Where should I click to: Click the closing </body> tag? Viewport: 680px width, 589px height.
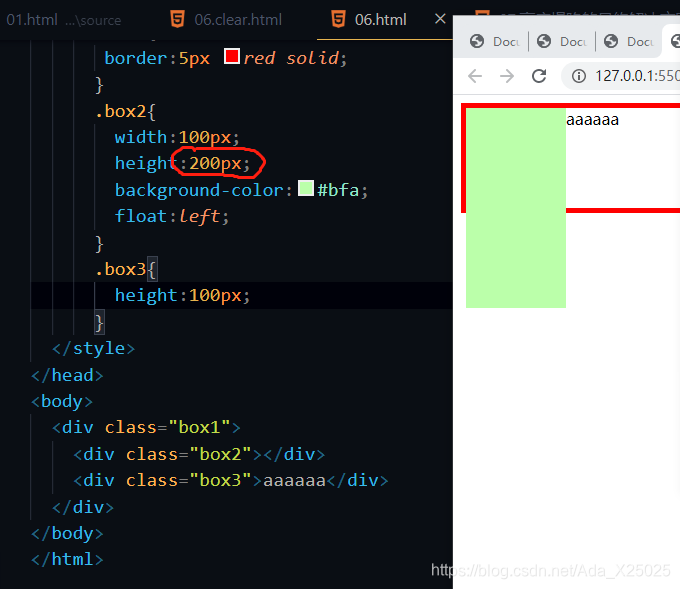click(x=67, y=533)
